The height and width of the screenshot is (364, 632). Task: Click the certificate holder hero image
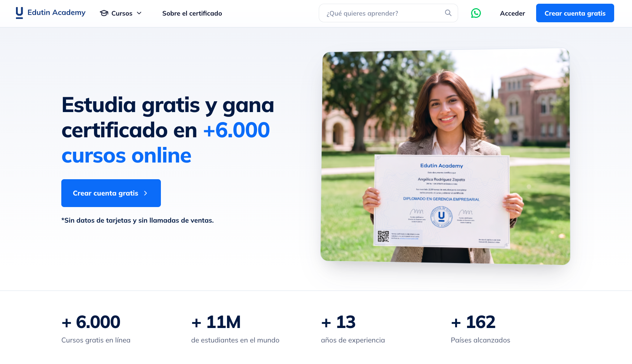pos(445,156)
